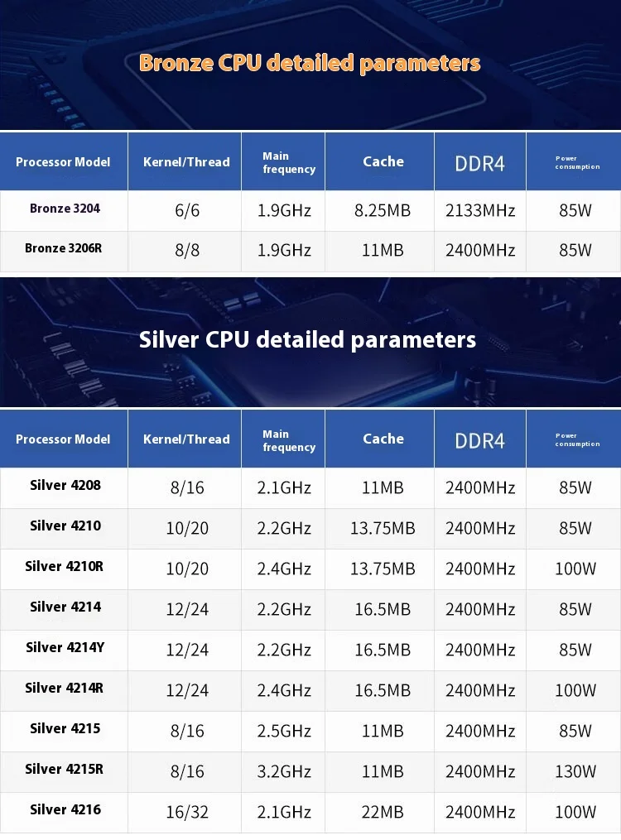Select the Bronze 3204 model cell

pyautogui.click(x=65, y=209)
